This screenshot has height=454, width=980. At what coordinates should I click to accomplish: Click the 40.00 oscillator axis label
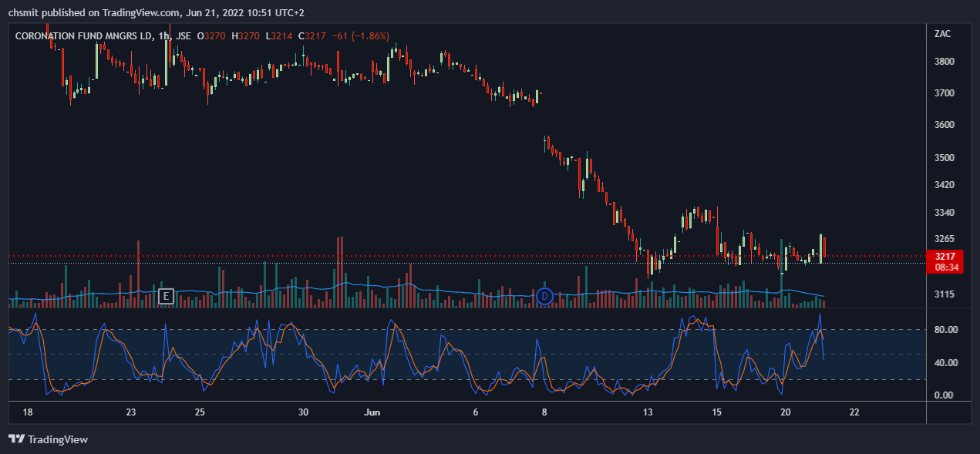945,363
